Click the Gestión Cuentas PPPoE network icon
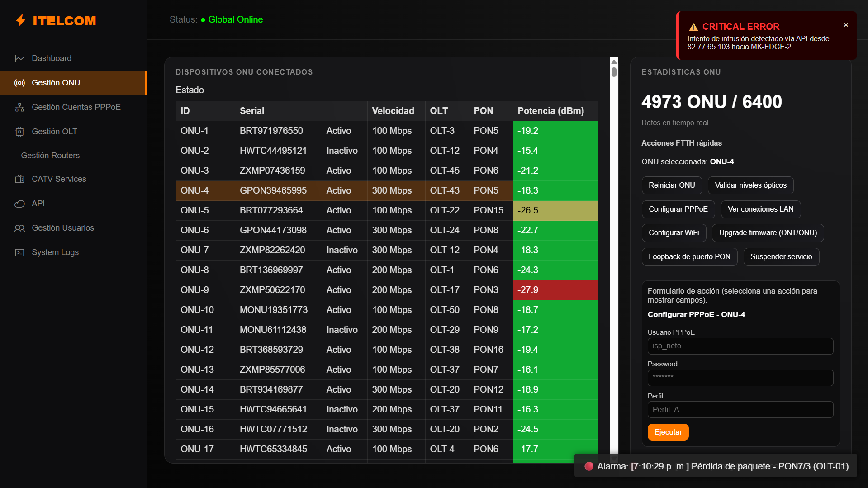Viewport: 868px width, 488px height. [19, 107]
